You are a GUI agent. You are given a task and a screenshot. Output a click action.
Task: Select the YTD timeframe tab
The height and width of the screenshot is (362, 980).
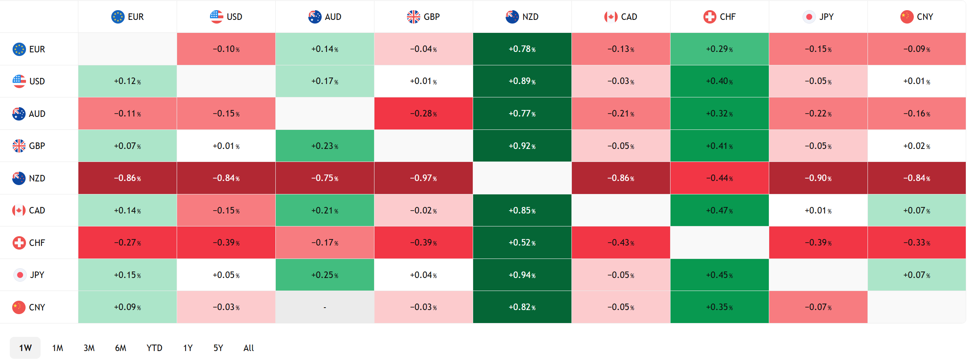154,348
